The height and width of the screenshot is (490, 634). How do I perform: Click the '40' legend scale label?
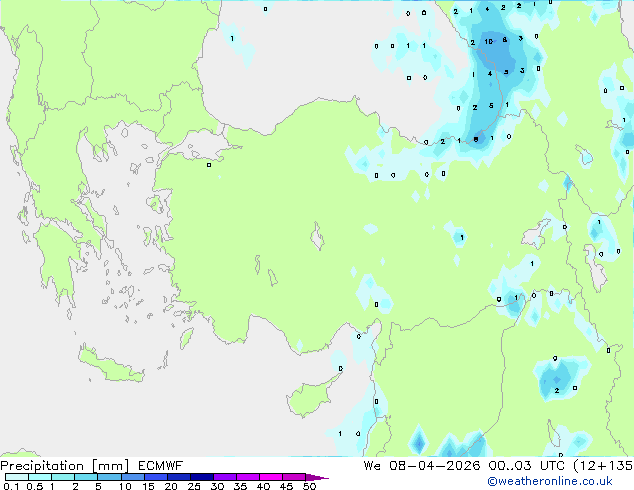pos(263,486)
